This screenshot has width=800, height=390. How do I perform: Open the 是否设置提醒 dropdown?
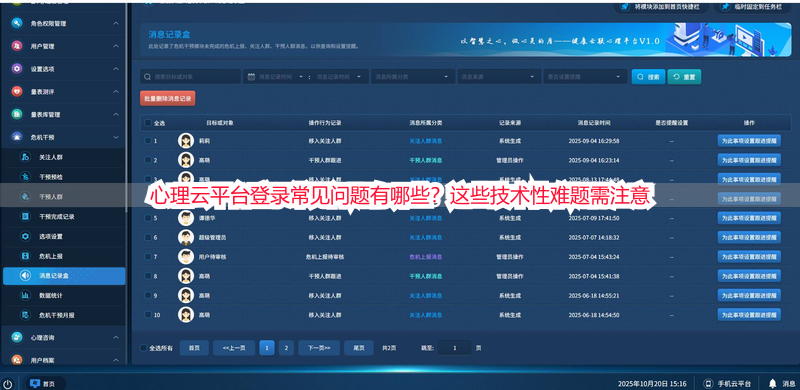click(x=585, y=77)
